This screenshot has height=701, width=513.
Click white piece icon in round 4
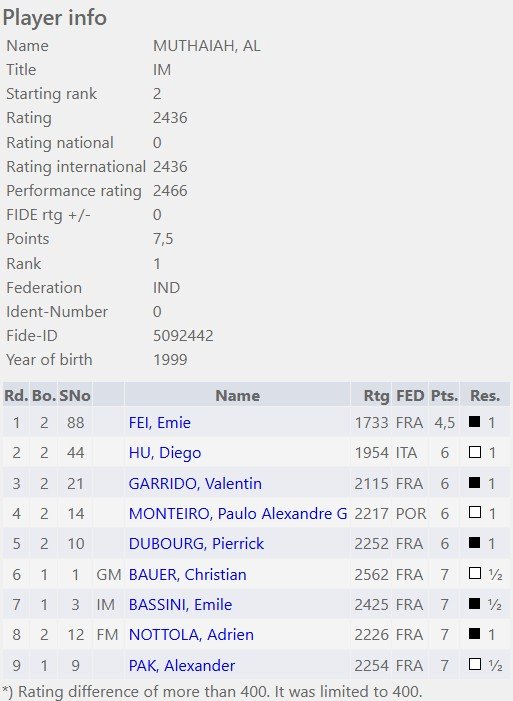[475, 512]
